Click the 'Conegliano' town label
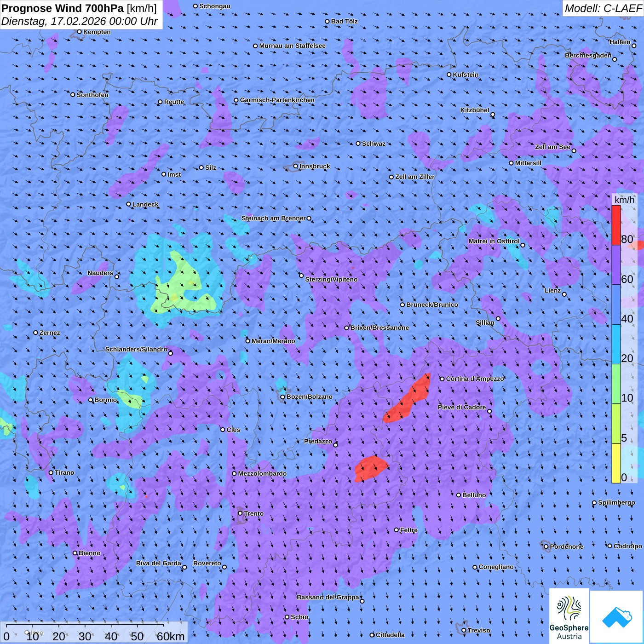 (x=496, y=567)
